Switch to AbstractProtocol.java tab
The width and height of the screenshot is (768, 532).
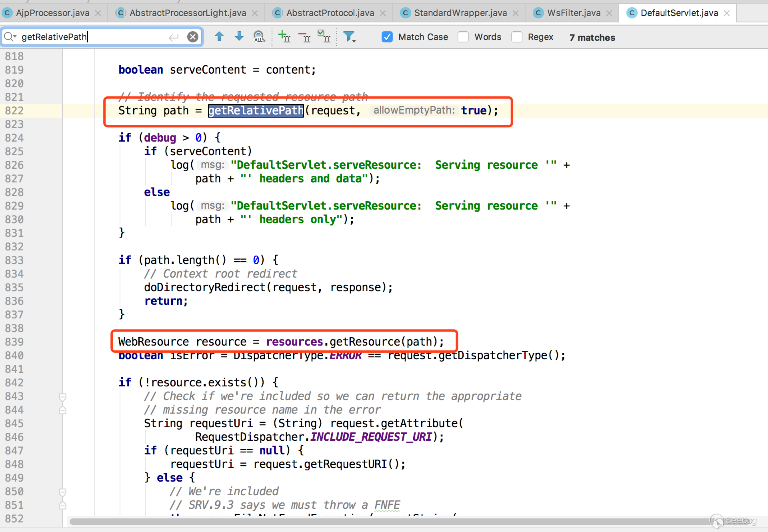click(x=330, y=13)
